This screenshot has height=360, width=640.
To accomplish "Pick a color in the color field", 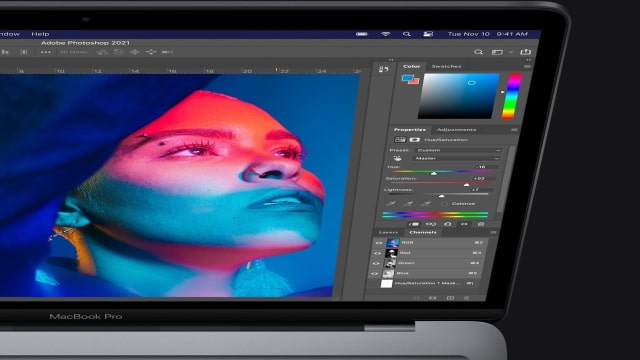I will point(458,96).
